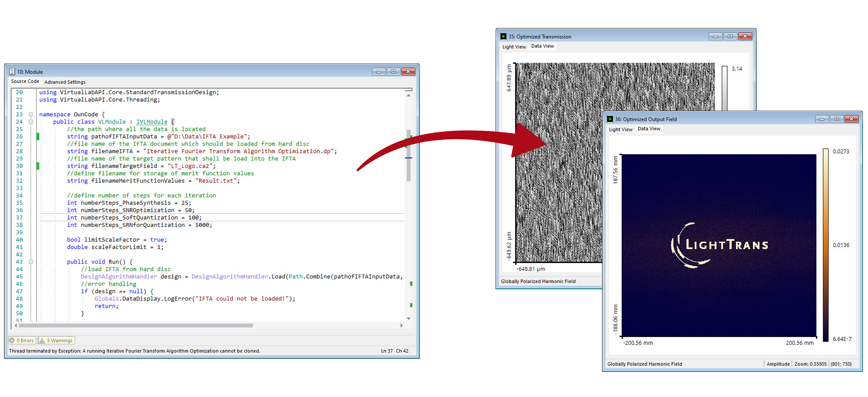Click line numberSteps_SNROptimization = 50
Screen dimensions: 868x397
pyautogui.click(x=131, y=210)
